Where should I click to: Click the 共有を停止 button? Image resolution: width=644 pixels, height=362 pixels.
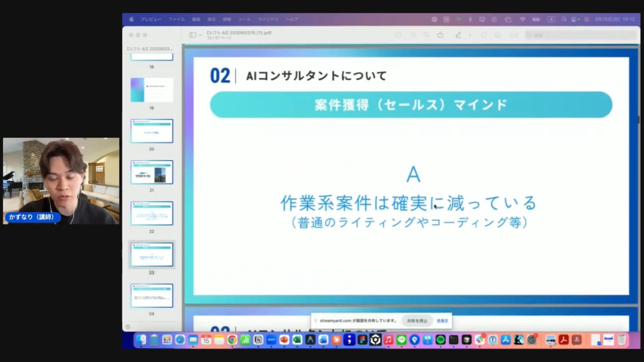click(x=417, y=321)
